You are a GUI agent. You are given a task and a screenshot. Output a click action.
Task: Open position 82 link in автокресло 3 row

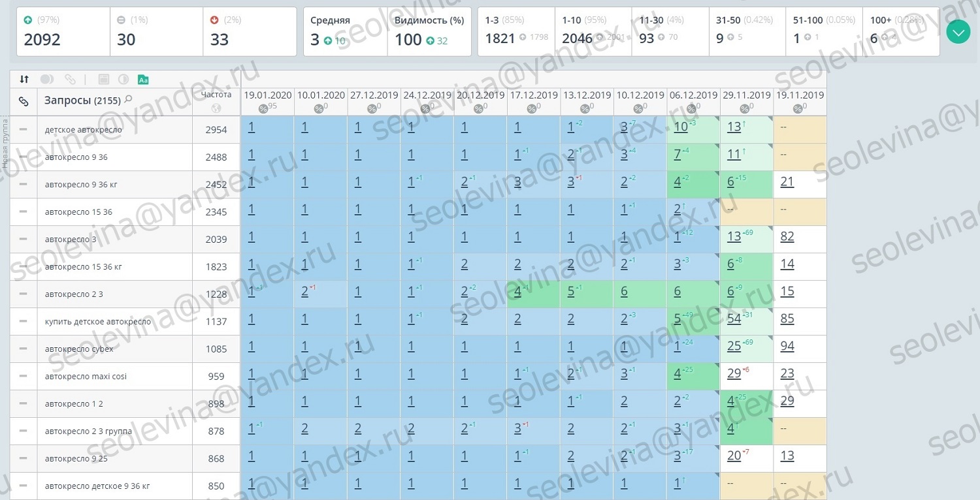(787, 236)
